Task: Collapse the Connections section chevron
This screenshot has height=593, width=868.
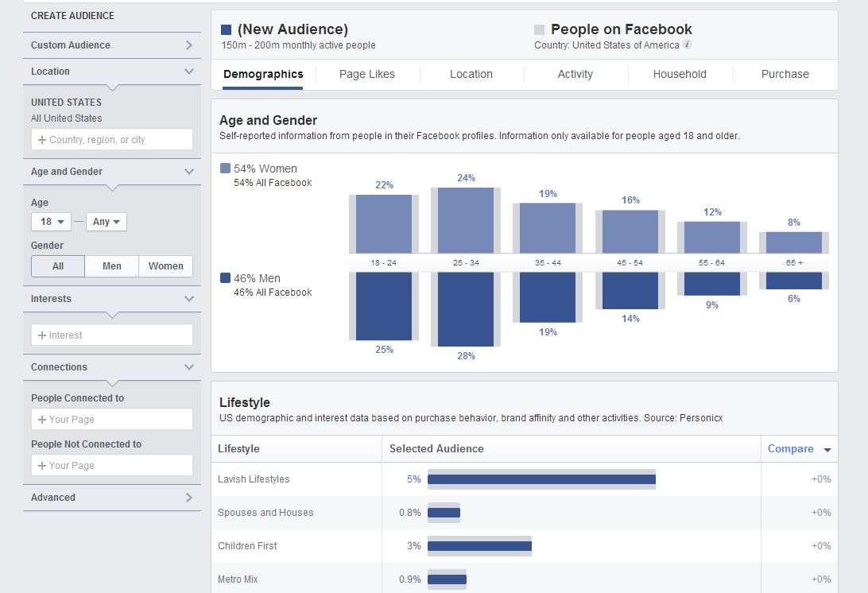Action: (188, 367)
